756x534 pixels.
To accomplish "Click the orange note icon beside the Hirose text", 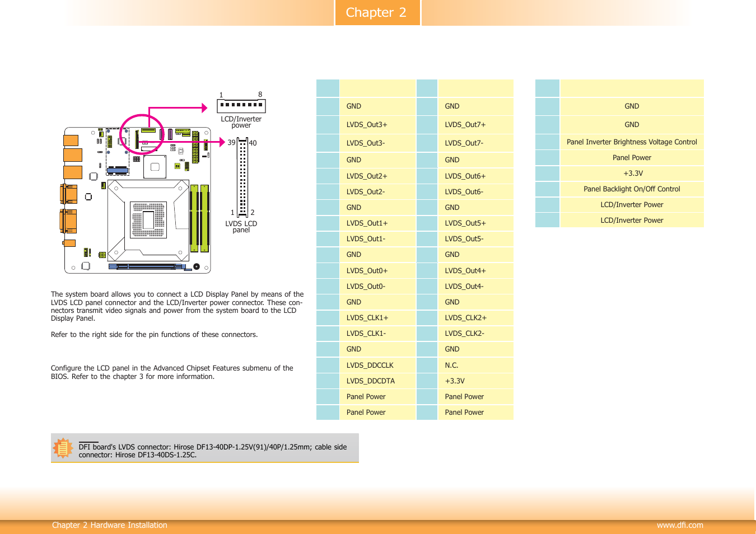I will coord(63,448).
